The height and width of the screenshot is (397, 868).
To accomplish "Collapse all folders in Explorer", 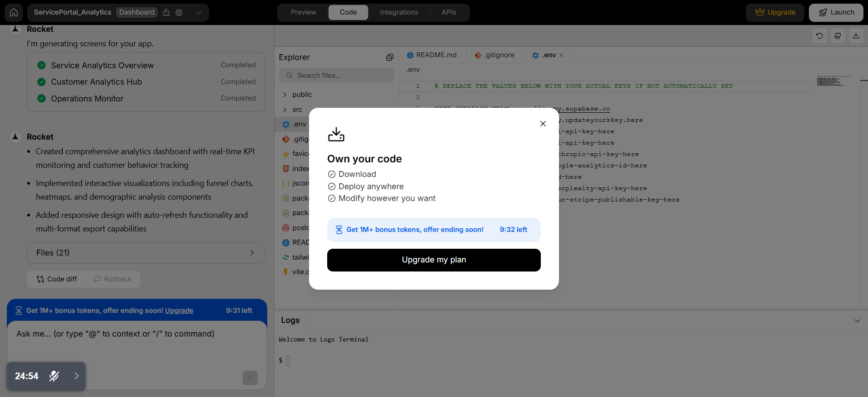I will tap(389, 57).
